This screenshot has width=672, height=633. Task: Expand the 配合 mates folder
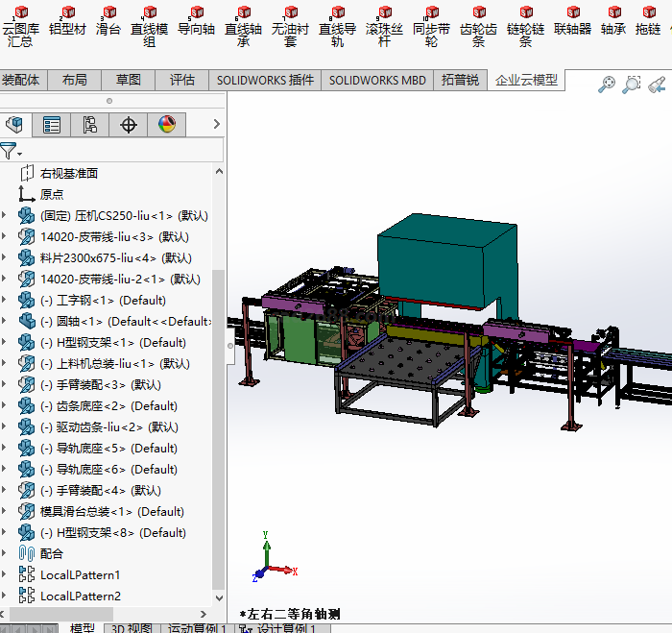pyautogui.click(x=5, y=554)
